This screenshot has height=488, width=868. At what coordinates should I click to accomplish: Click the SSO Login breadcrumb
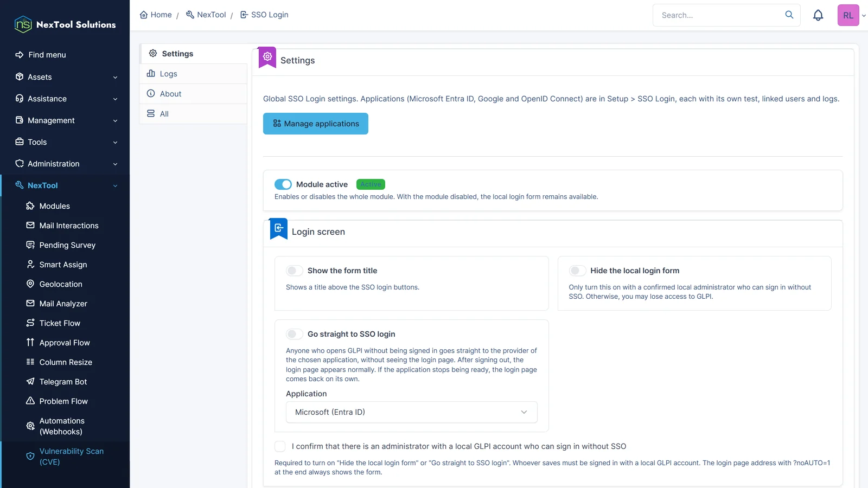(264, 15)
